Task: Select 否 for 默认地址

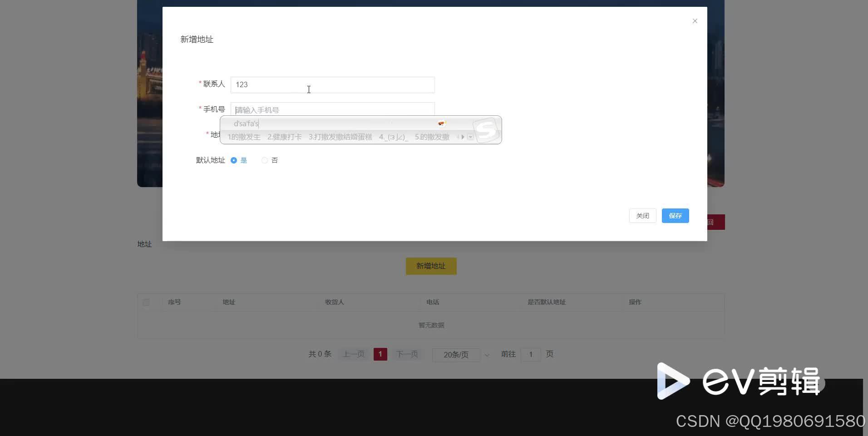Action: pos(265,160)
